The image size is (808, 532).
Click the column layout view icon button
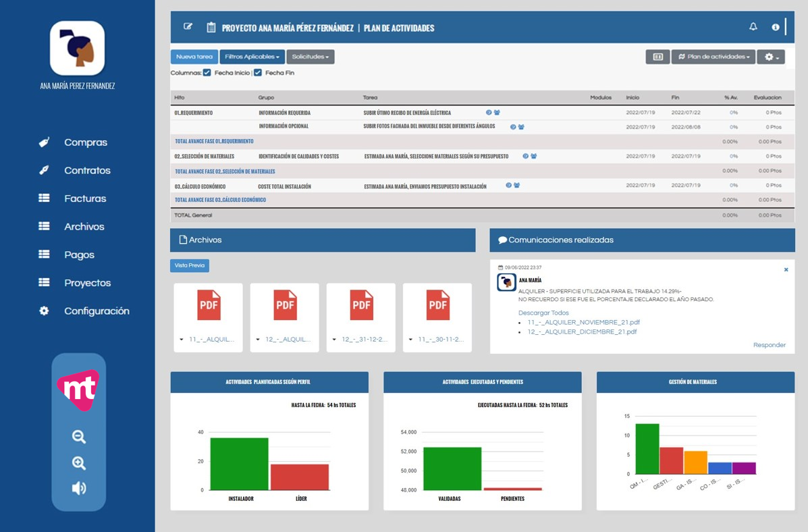[657, 57]
